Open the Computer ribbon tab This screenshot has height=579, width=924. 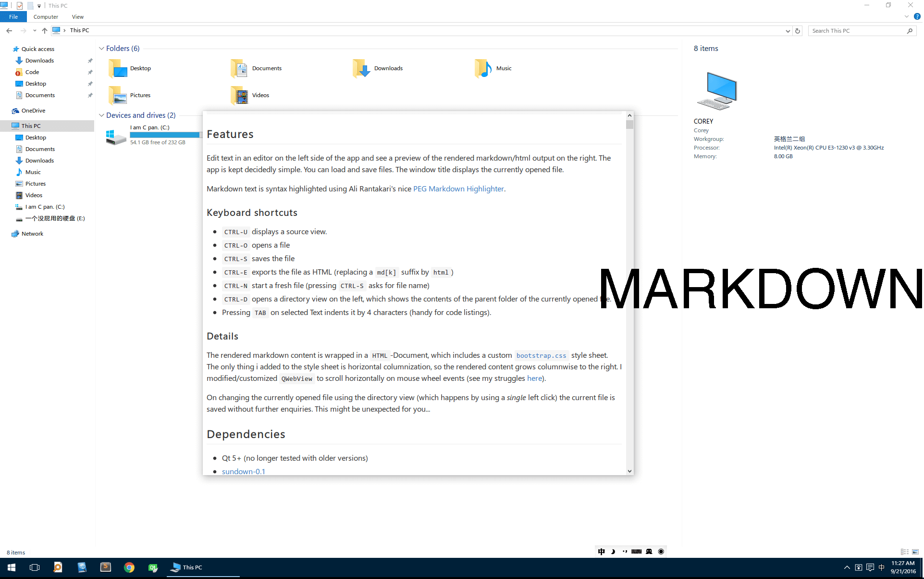(x=46, y=17)
